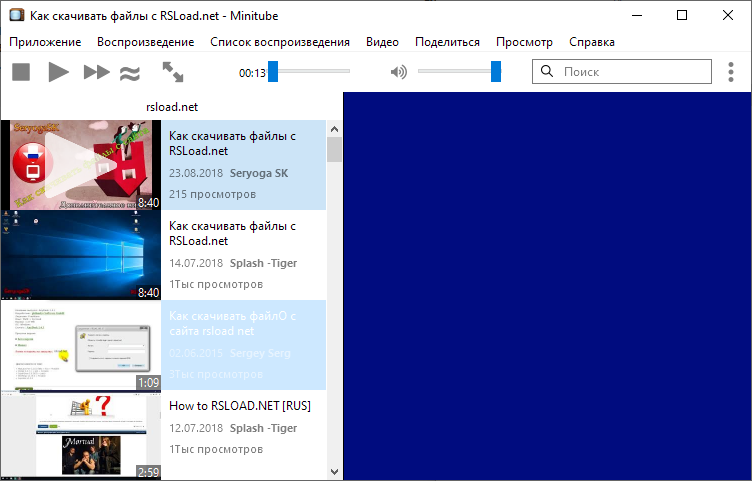752x481 pixels.
Task: Stop playback with the stop icon
Action: [x=21, y=72]
